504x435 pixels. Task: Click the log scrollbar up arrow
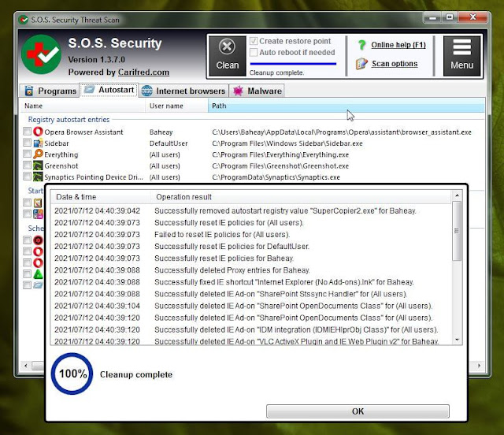point(457,195)
